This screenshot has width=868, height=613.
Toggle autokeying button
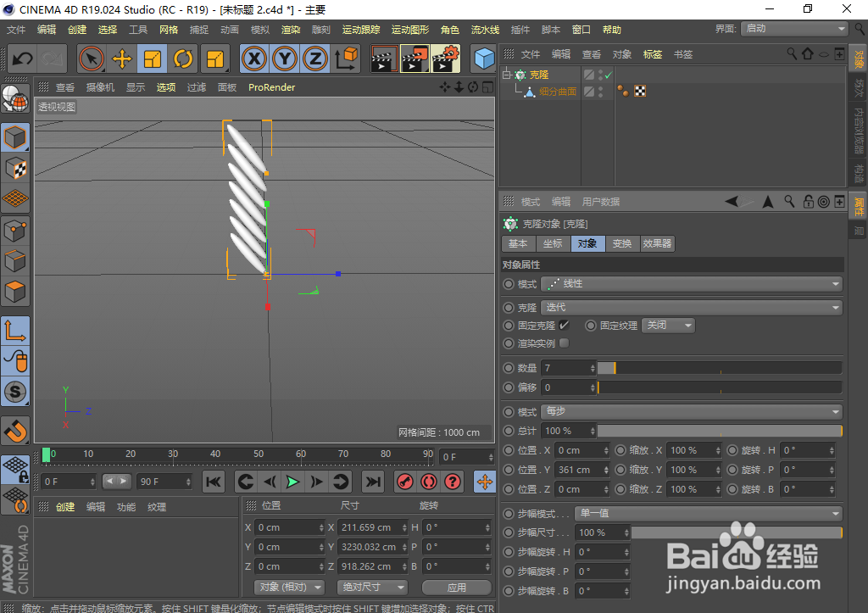[x=429, y=482]
